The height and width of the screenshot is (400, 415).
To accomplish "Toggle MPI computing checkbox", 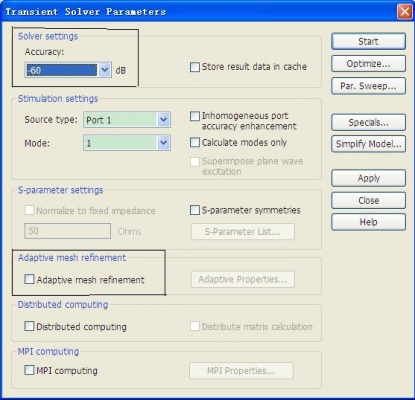I will point(29,370).
